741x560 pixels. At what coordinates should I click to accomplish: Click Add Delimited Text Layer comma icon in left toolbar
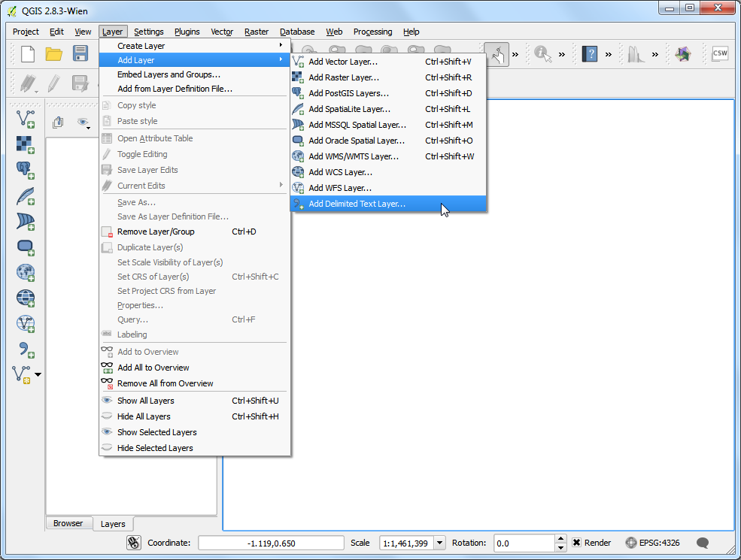pyautogui.click(x=26, y=350)
